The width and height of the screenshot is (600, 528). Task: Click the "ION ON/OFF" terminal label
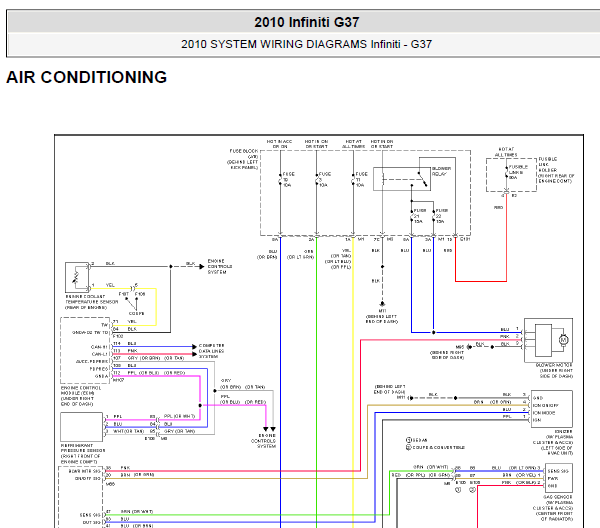tap(546, 405)
